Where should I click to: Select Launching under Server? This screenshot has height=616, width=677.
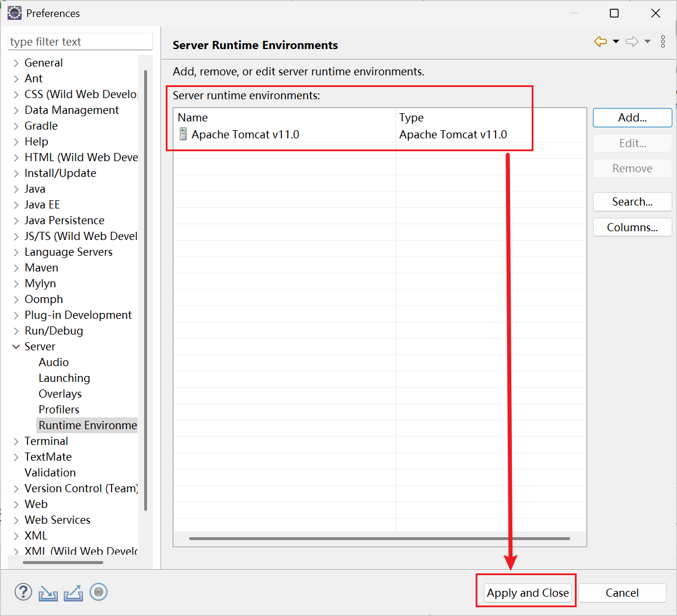pyautogui.click(x=64, y=378)
